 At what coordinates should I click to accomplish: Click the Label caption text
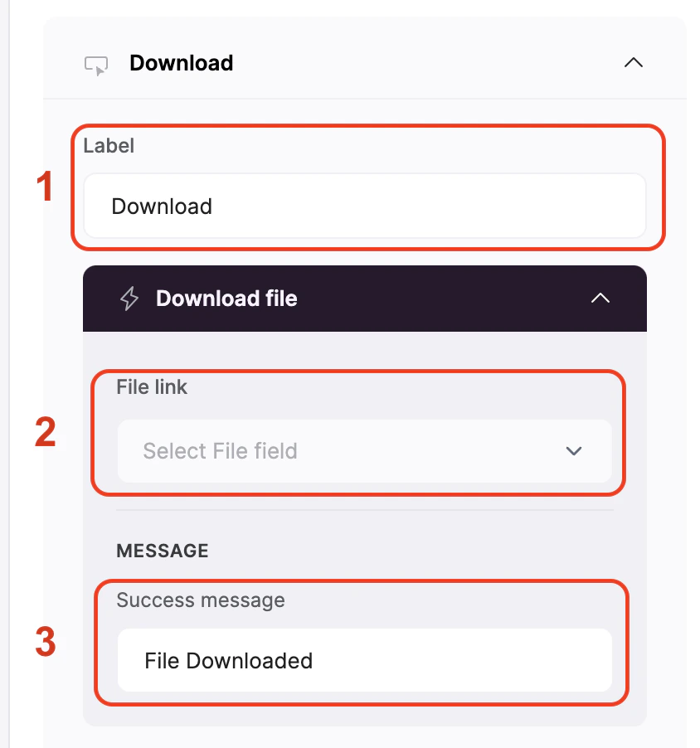click(109, 145)
